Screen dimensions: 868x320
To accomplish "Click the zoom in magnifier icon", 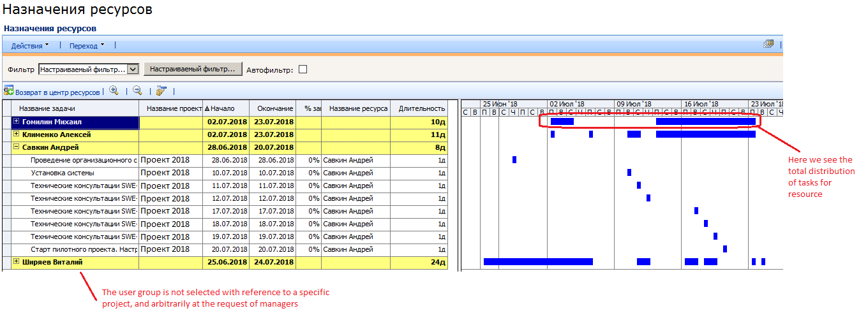I will click(x=114, y=91).
